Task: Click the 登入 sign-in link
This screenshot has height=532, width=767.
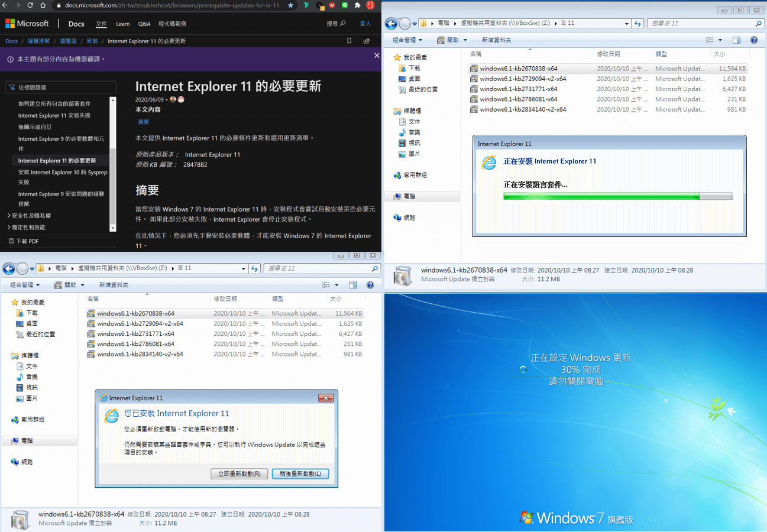Action: [x=365, y=24]
